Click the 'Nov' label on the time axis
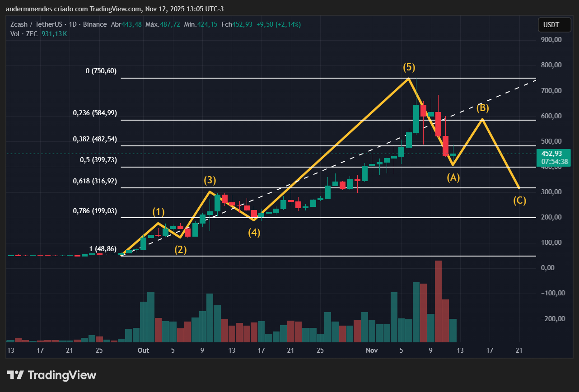 click(x=372, y=350)
